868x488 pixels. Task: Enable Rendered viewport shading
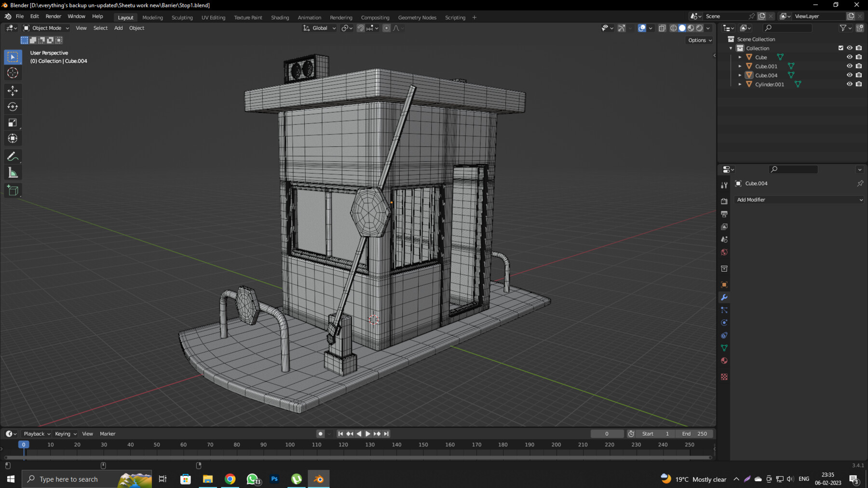point(699,28)
